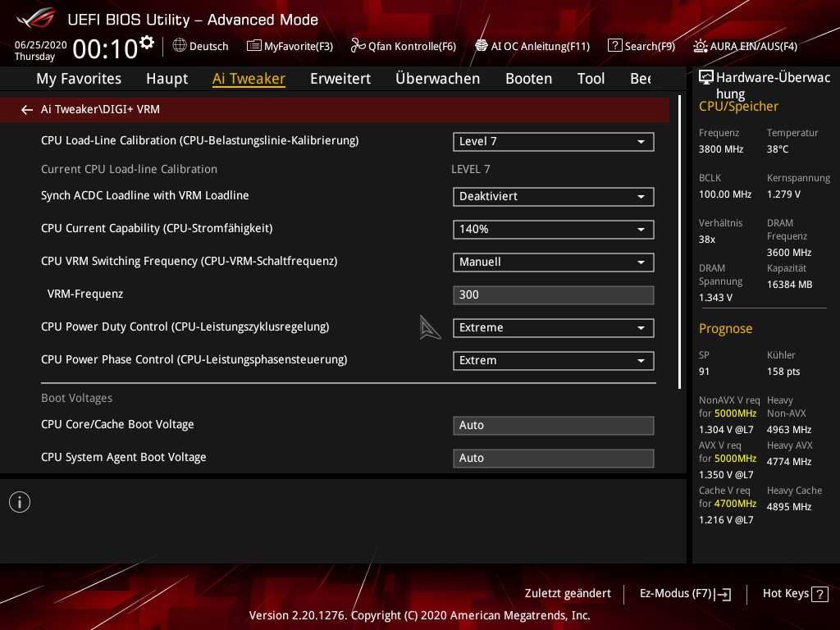
Task: Click the 158 pts Kühler value
Action: (783, 372)
